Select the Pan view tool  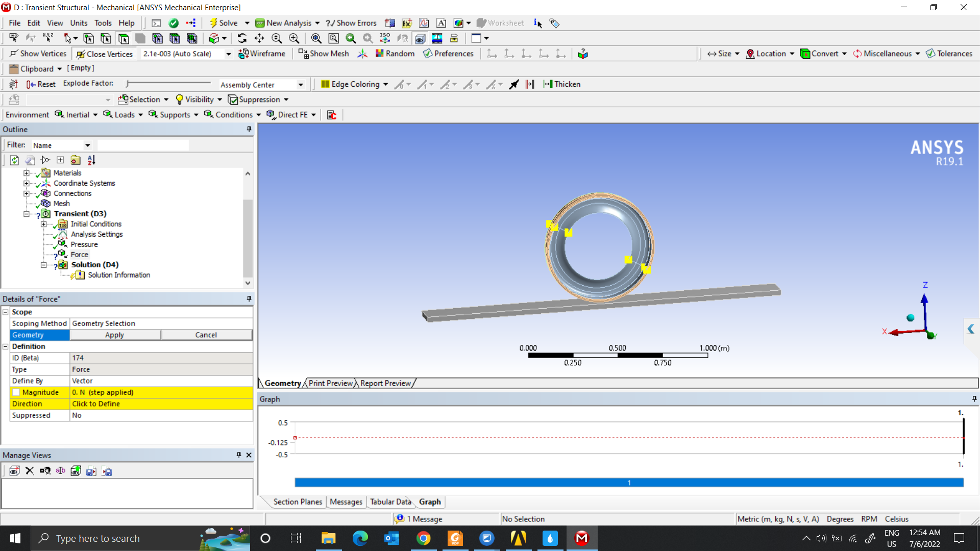coord(259,38)
